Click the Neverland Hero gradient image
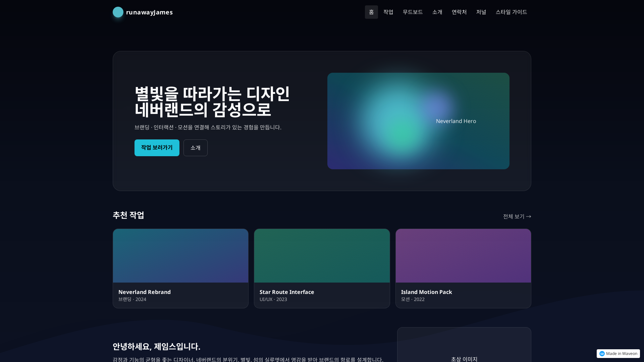644x362 pixels. point(418,121)
